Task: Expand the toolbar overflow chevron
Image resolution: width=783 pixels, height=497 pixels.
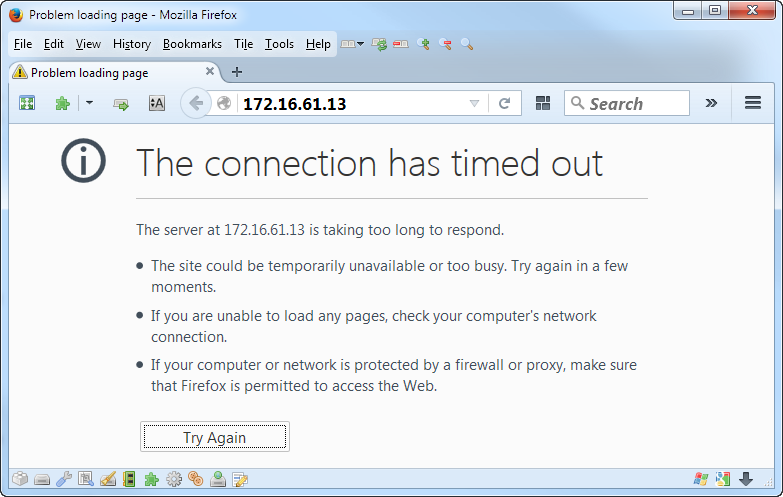Action: (x=711, y=103)
